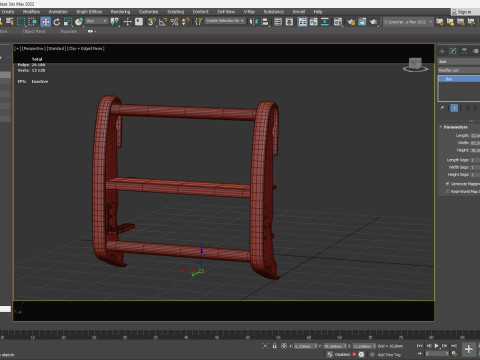Image resolution: width=480 pixels, height=360 pixels.
Task: Open Edit Named Selection Sets
Action: click(x=199, y=22)
